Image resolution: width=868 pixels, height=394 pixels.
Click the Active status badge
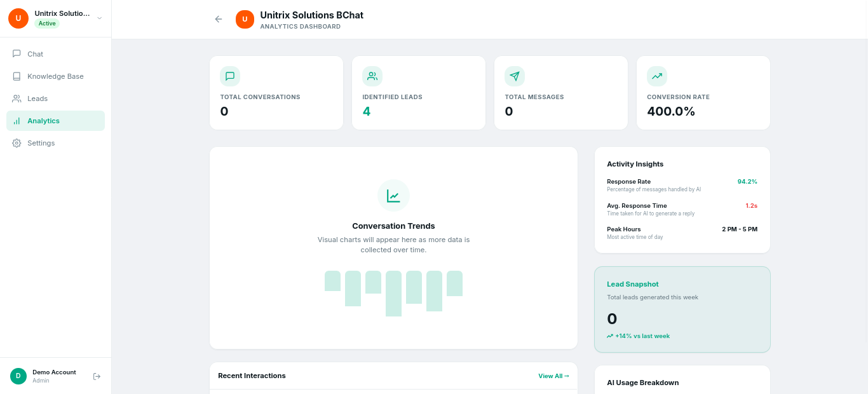coord(47,24)
